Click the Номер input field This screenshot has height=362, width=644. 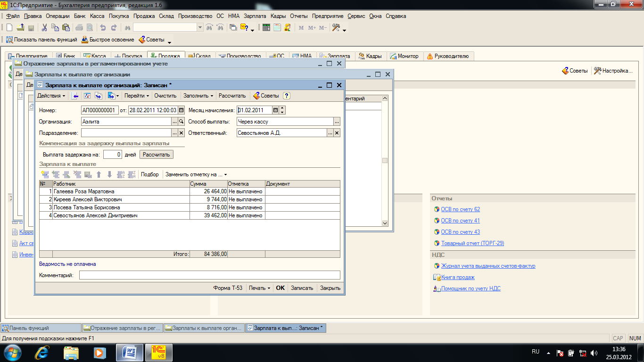click(x=100, y=110)
